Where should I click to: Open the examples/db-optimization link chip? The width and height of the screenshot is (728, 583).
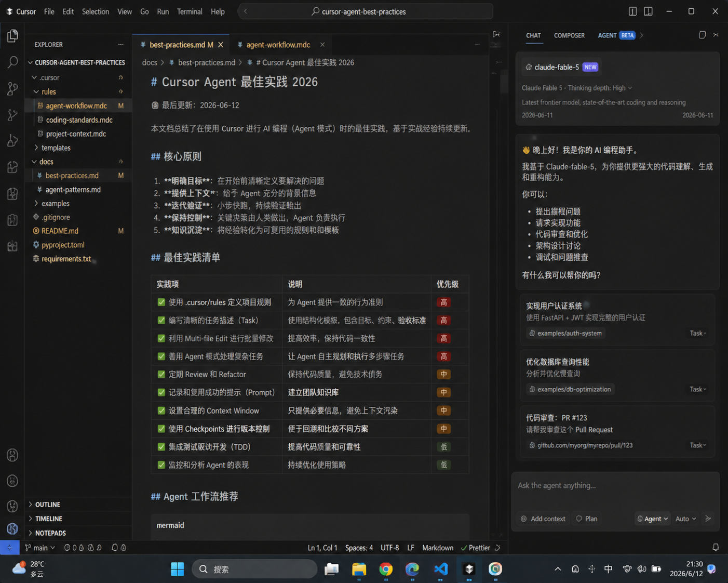tap(570, 389)
